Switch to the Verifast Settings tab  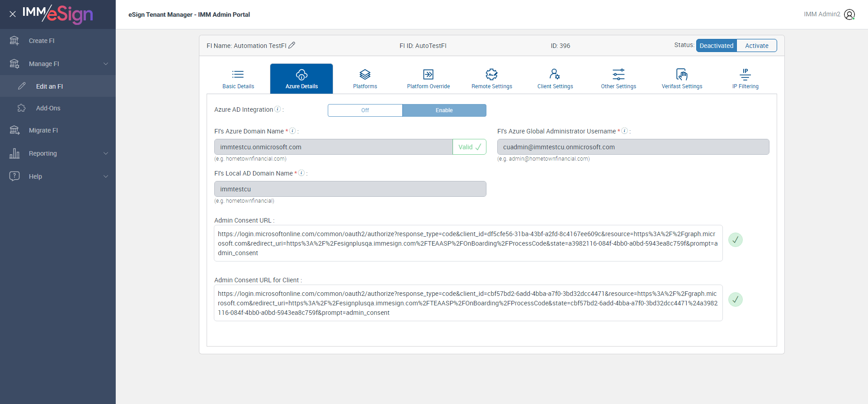682,79
